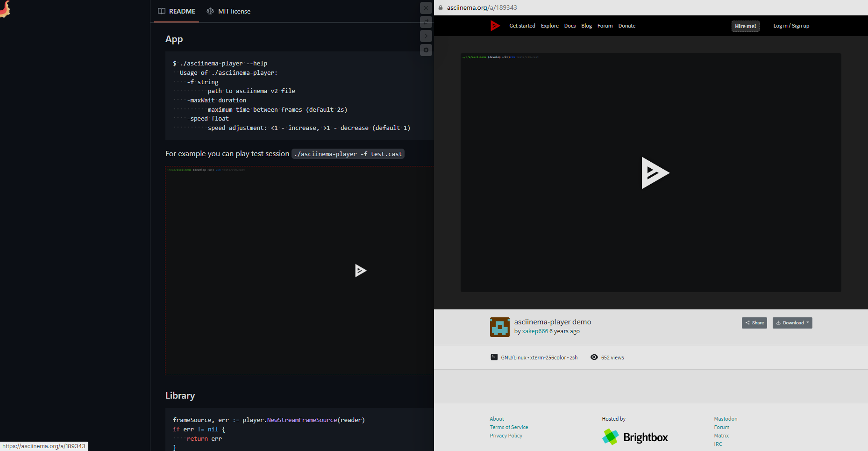Click the swap arrows icon in the floating toolbar
Image resolution: width=868 pixels, height=451 pixels.
pos(426,21)
